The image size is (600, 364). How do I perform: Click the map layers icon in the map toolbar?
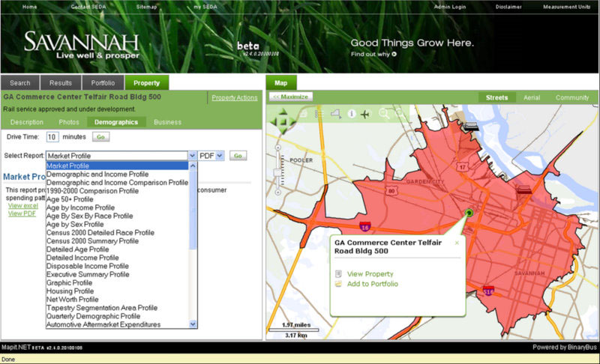tap(304, 113)
